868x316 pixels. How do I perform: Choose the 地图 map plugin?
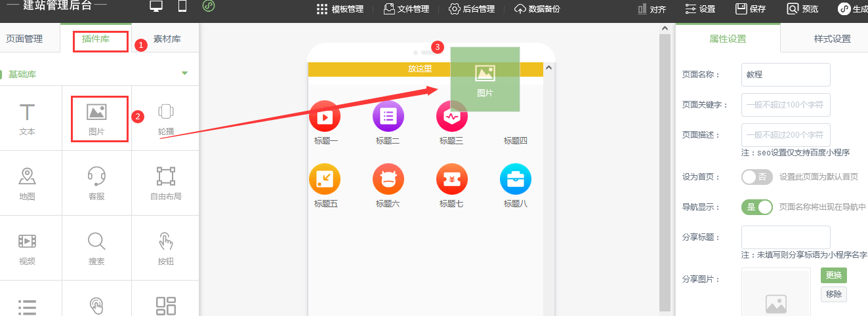tap(28, 183)
